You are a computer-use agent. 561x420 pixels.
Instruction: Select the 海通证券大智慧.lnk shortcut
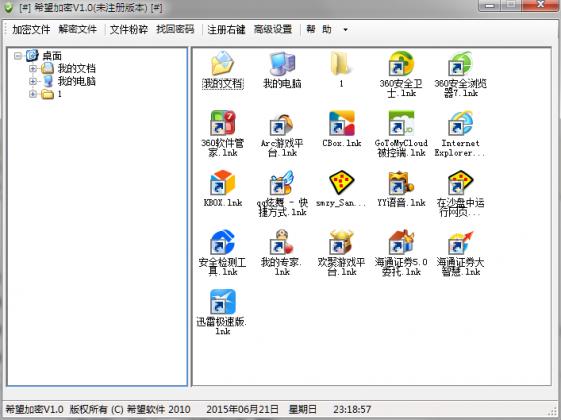coord(460,242)
